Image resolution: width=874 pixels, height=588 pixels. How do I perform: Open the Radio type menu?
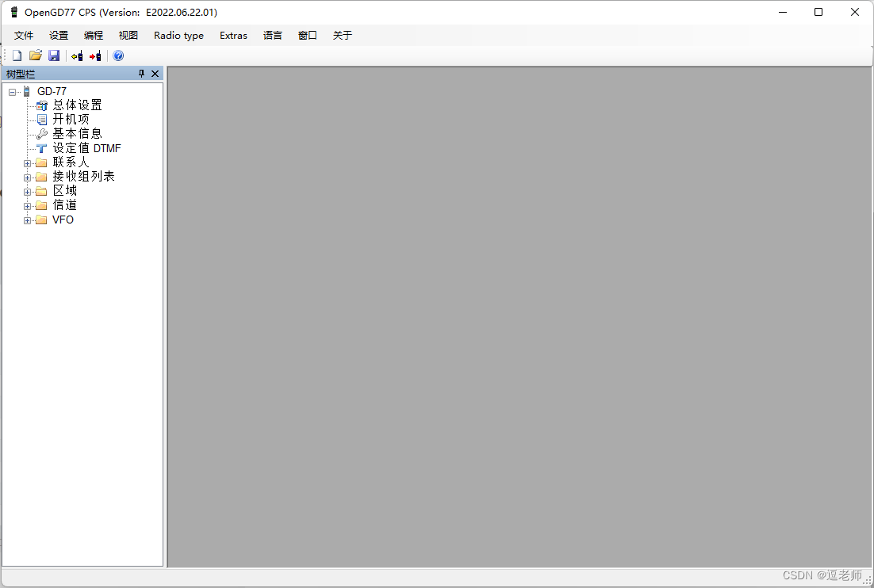(179, 36)
